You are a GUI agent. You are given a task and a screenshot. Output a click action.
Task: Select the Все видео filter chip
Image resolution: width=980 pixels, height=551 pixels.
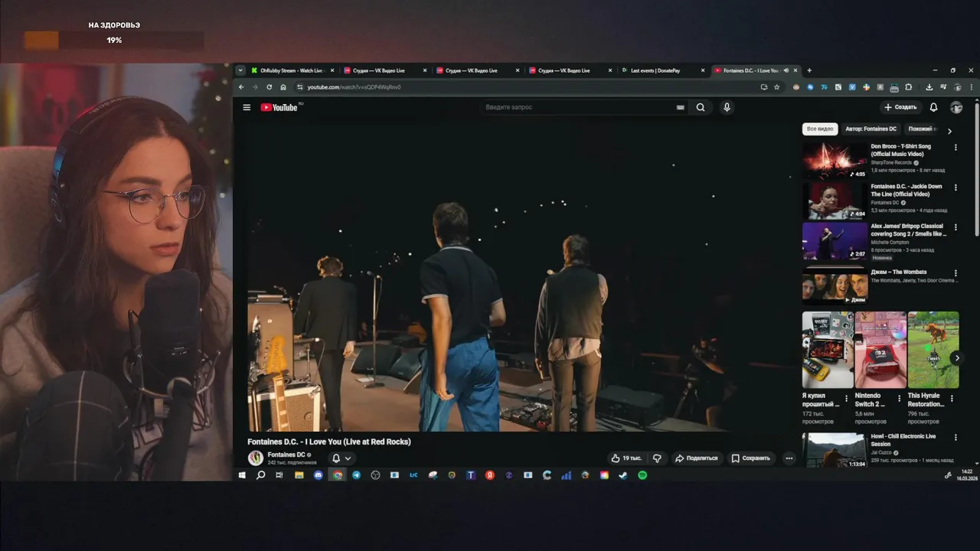[x=820, y=129]
